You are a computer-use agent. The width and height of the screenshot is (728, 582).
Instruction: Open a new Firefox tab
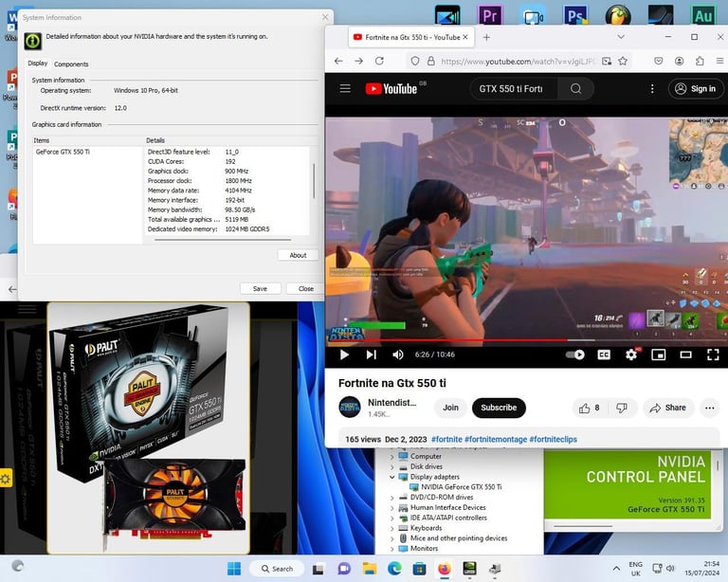(x=486, y=37)
